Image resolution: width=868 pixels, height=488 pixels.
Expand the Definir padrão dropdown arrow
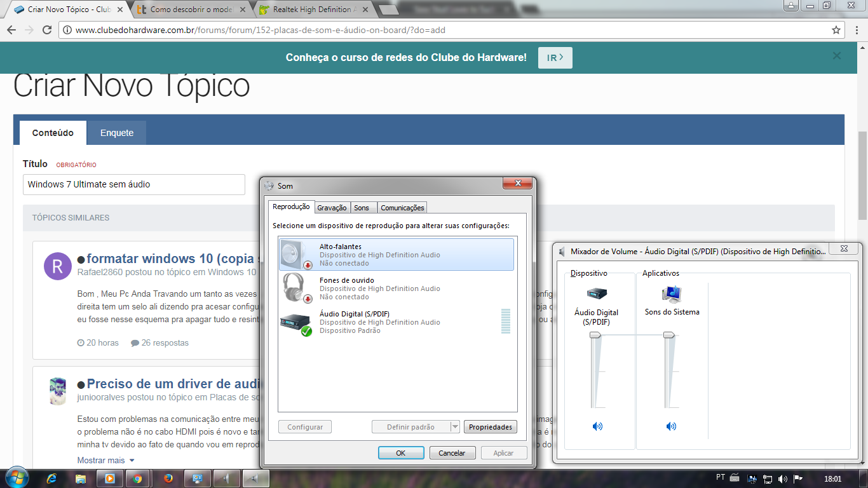click(x=455, y=427)
